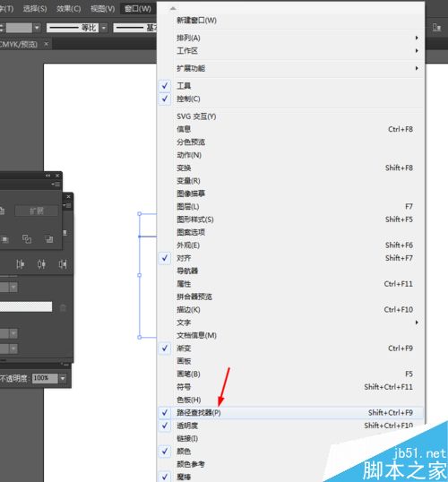Uncheck 工具 in the Window menu
This screenshot has width=448, height=482.
[290, 86]
